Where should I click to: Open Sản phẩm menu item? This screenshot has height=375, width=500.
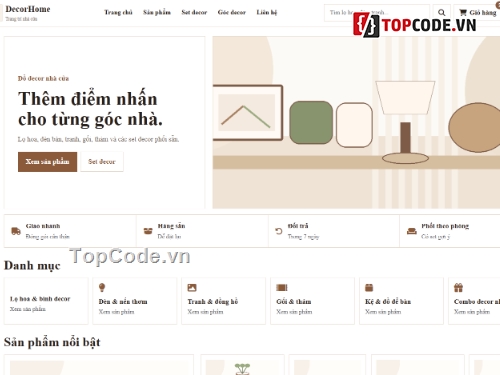157,12
